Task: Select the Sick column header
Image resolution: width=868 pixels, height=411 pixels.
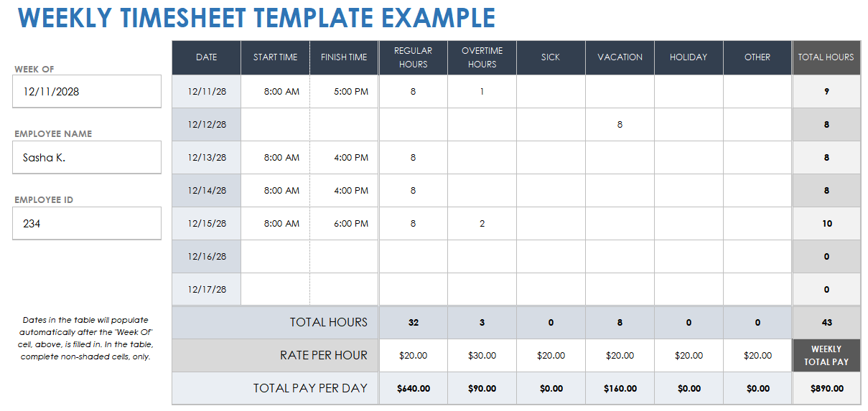Action: coord(551,57)
